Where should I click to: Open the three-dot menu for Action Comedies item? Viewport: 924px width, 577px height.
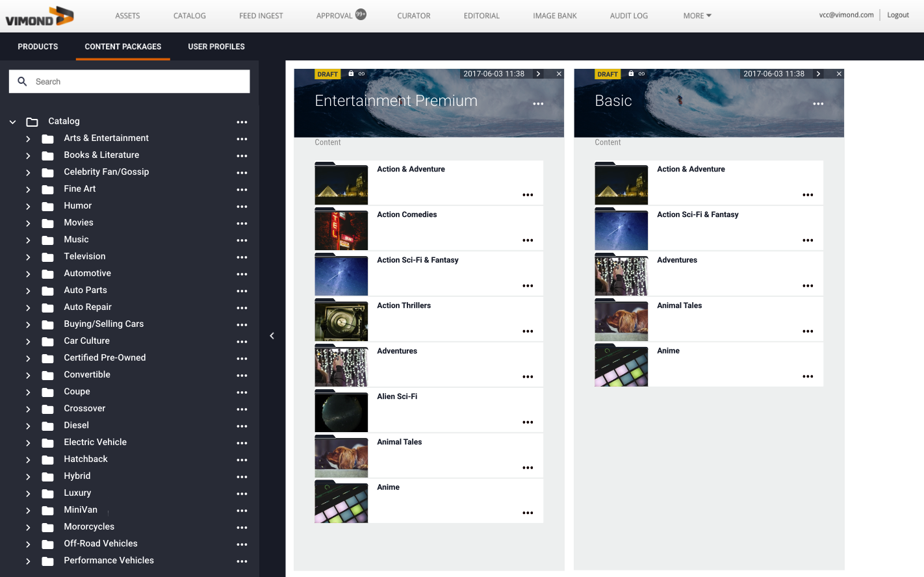[528, 240]
